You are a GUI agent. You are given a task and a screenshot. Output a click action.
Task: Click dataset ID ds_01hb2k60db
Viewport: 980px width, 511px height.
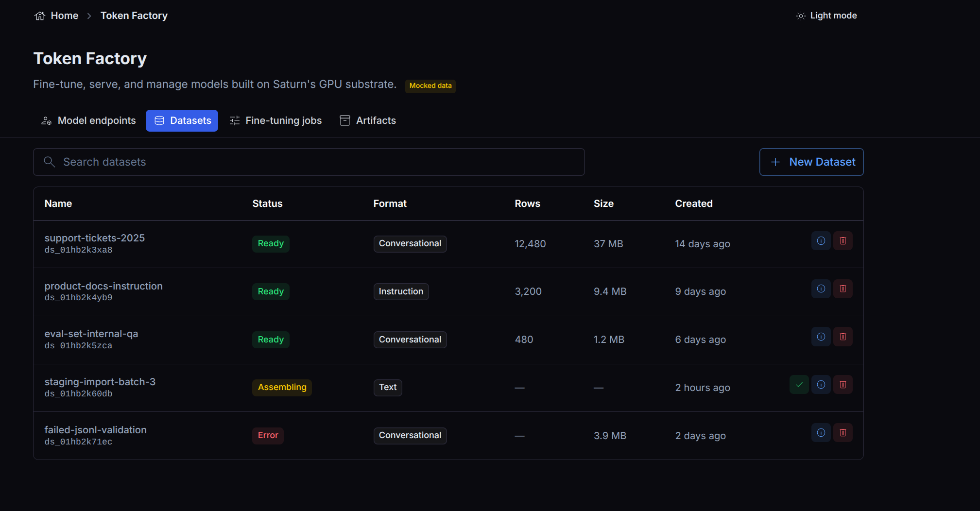(x=78, y=394)
